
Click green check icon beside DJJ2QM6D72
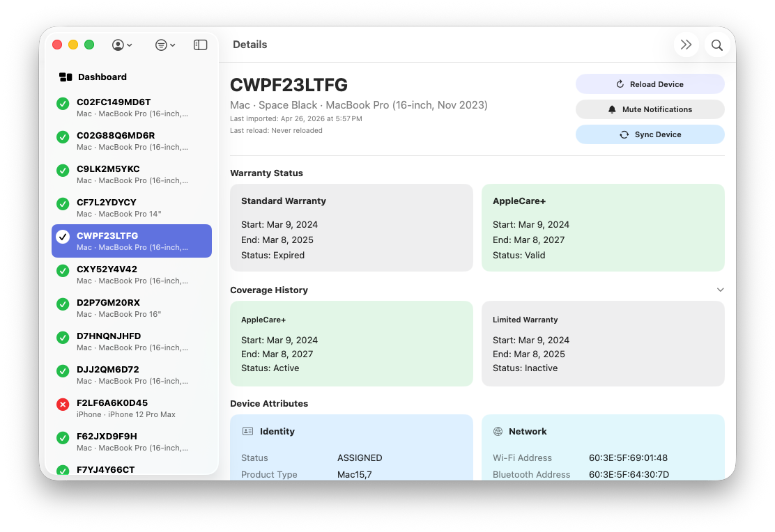tap(63, 371)
